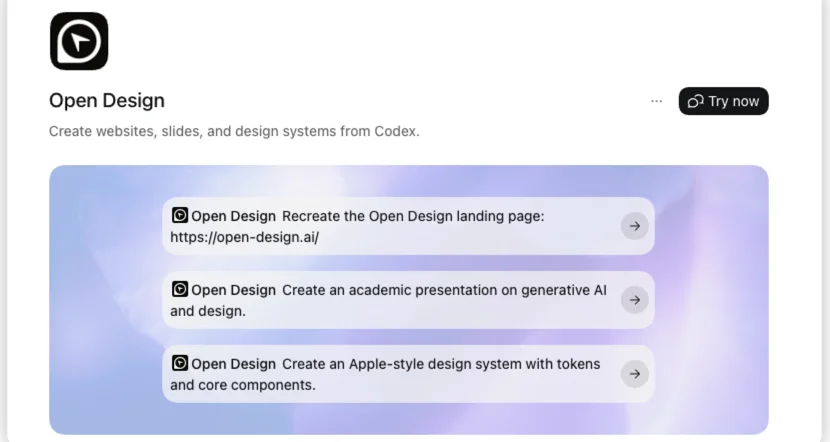Click arrow for academic presentation prompt
Image resolution: width=830 pixels, height=442 pixels.
635,300
